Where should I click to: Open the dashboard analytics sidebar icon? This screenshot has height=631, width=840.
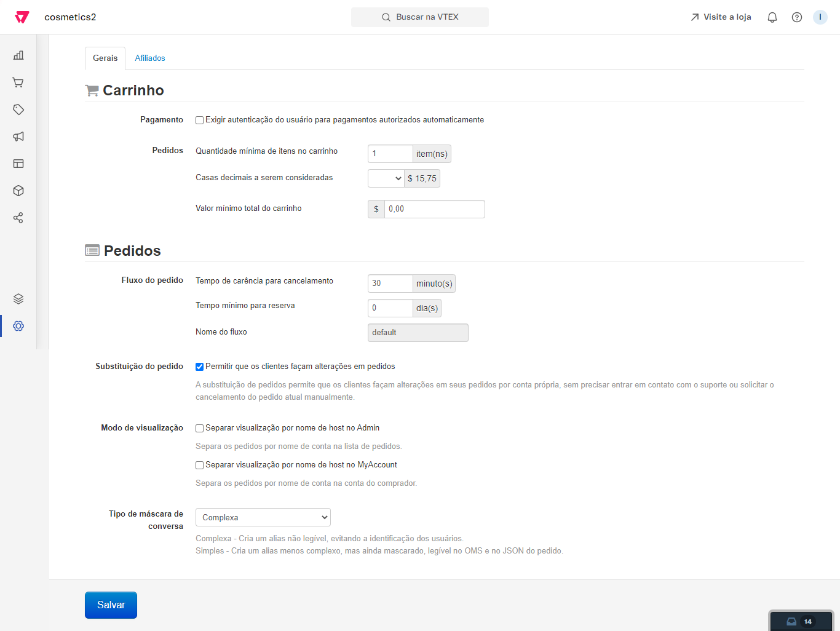tap(18, 55)
